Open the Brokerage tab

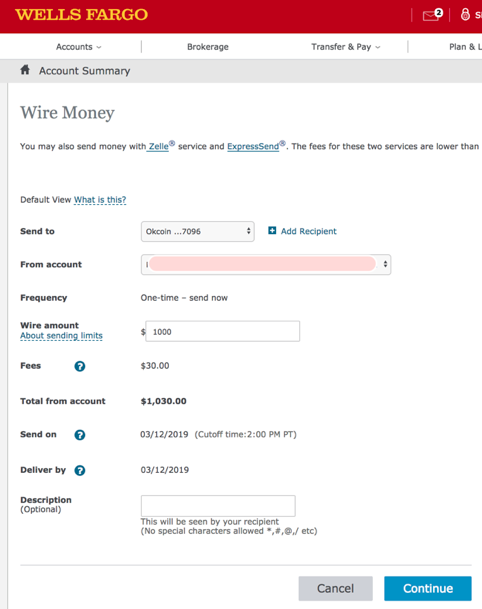pyautogui.click(x=208, y=47)
